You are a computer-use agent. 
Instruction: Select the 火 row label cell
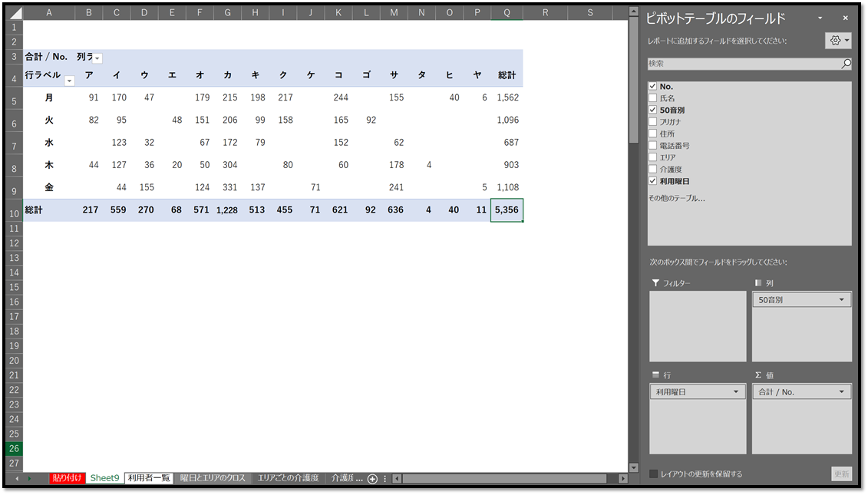point(48,120)
